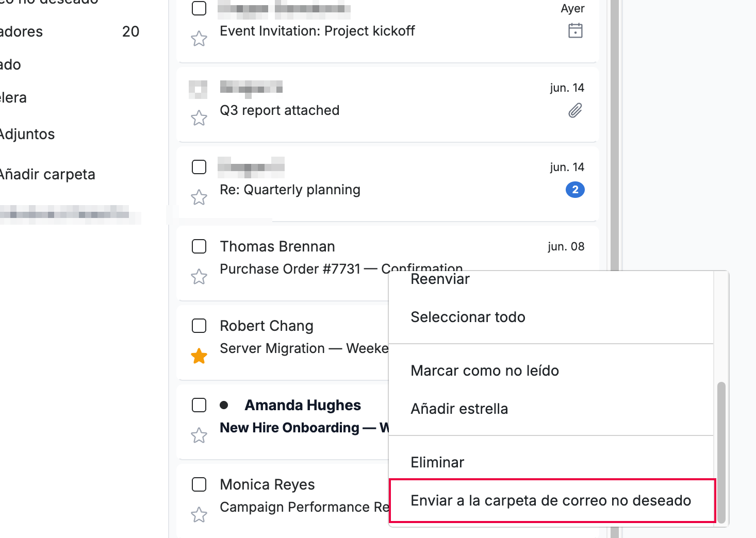Click the context menu scrollbar thumb
This screenshot has width=756, height=538.
[721, 452]
